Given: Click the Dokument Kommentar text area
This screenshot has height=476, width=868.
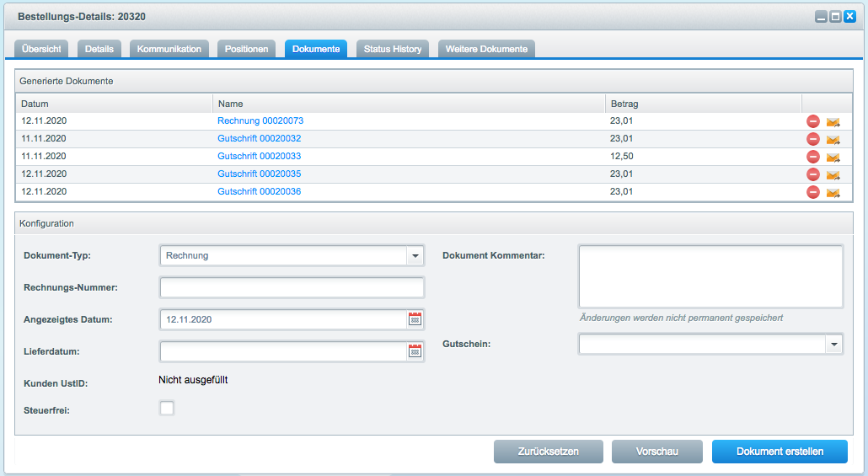Looking at the screenshot, I should 710,276.
